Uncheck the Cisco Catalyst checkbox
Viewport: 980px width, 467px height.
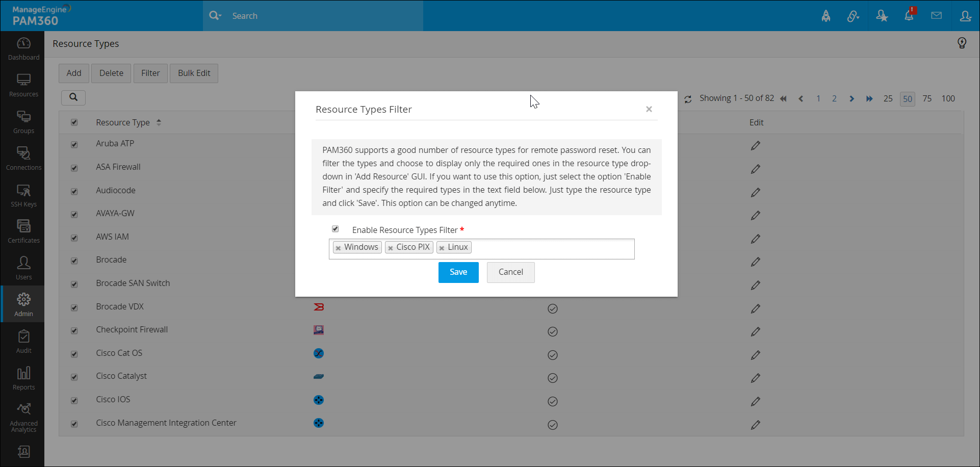point(74,377)
